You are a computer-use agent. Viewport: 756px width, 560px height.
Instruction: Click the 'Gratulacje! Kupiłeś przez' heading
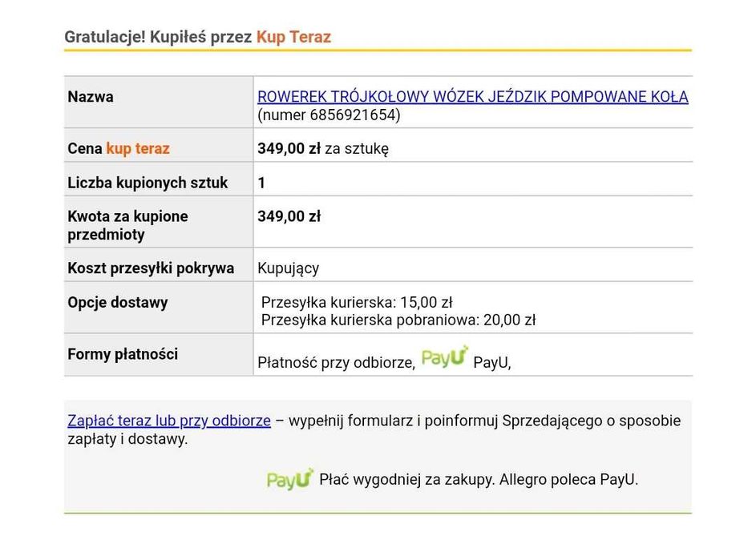(x=158, y=37)
